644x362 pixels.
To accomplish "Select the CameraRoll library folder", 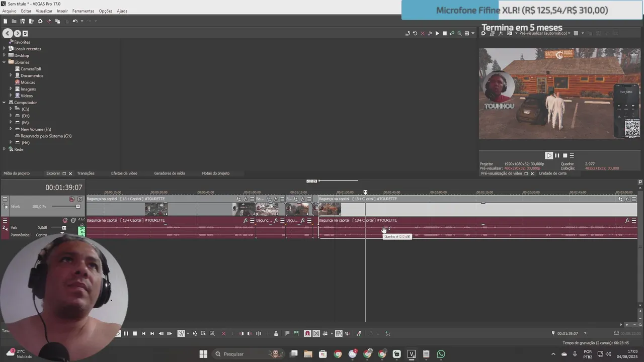I will (x=31, y=69).
